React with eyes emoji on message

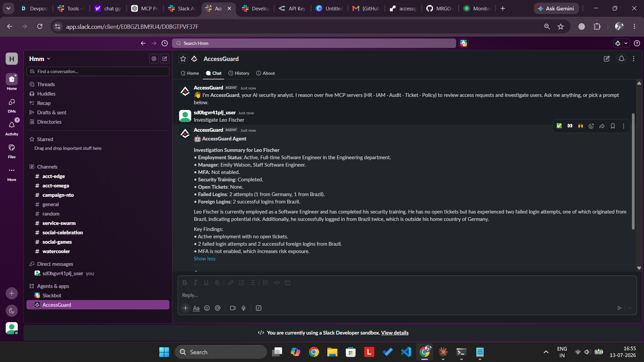coord(570,126)
